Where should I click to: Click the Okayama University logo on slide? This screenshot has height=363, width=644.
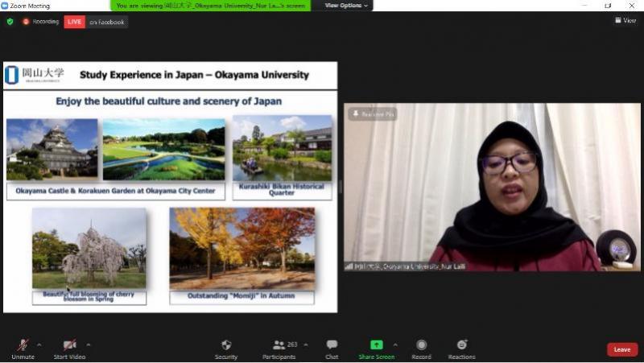(35, 75)
